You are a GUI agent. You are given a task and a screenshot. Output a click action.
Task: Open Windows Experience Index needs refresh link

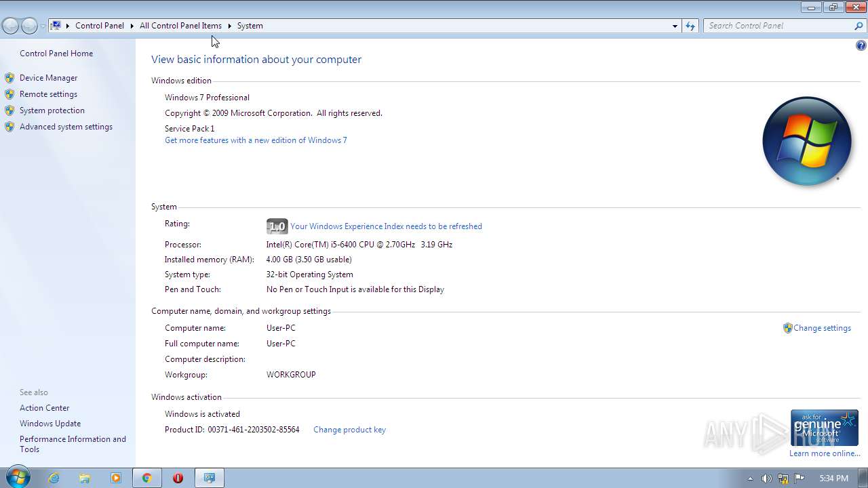coord(386,226)
